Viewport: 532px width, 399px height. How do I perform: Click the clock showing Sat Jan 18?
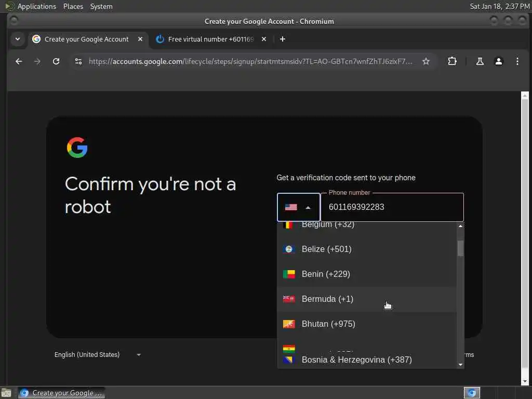click(499, 6)
